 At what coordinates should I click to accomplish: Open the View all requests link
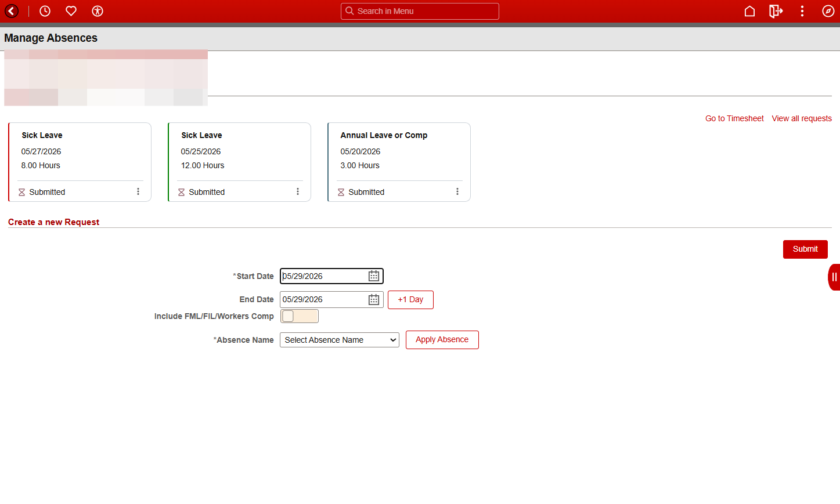802,118
